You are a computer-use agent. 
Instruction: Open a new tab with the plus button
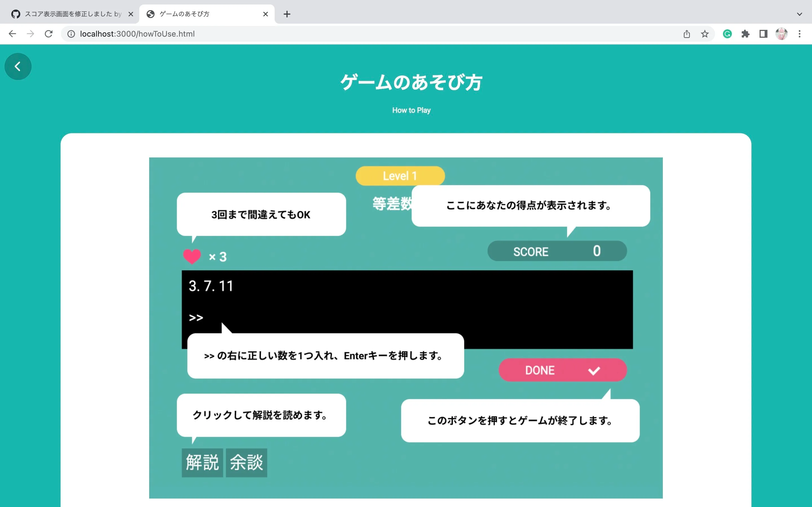tap(287, 14)
